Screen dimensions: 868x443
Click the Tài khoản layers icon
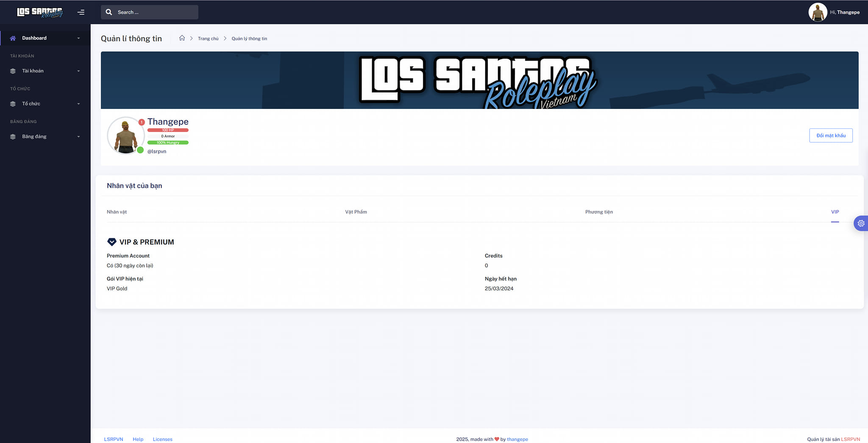point(13,71)
